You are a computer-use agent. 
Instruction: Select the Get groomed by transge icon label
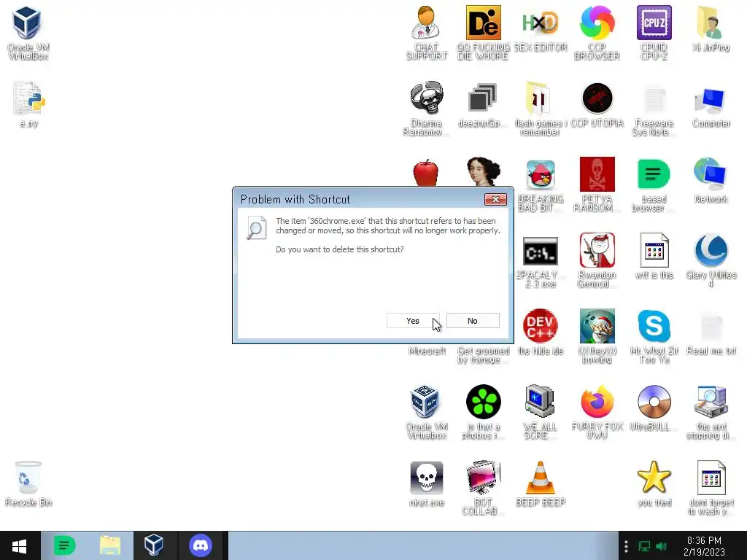(x=483, y=355)
